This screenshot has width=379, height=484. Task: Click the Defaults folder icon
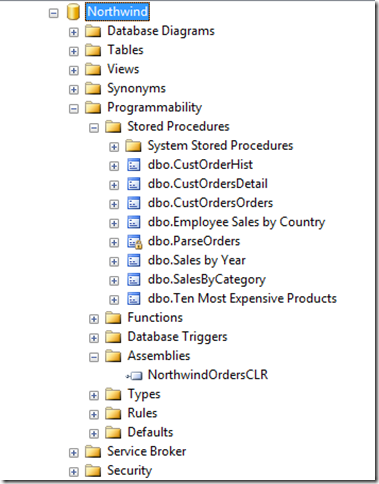point(113,433)
